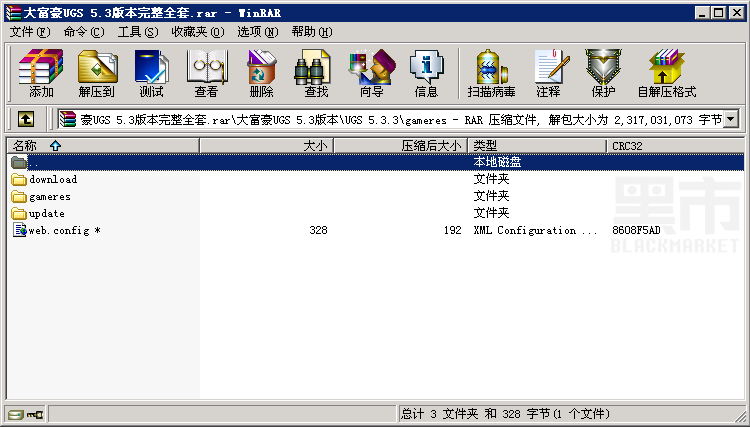
Task: Click the 删除 (Delete) toolbar icon
Action: [262, 73]
